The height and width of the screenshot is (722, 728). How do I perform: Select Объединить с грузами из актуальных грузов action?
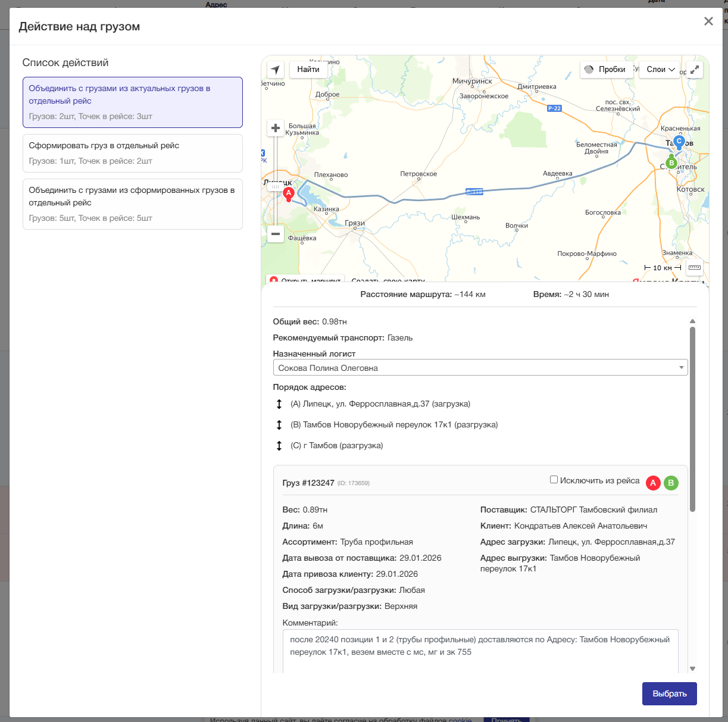[x=133, y=102]
